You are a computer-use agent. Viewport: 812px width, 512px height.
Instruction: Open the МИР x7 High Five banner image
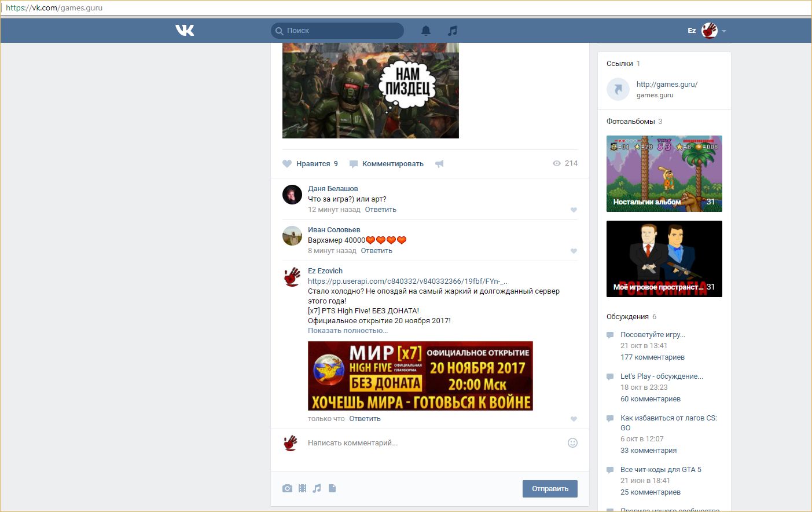click(420, 376)
